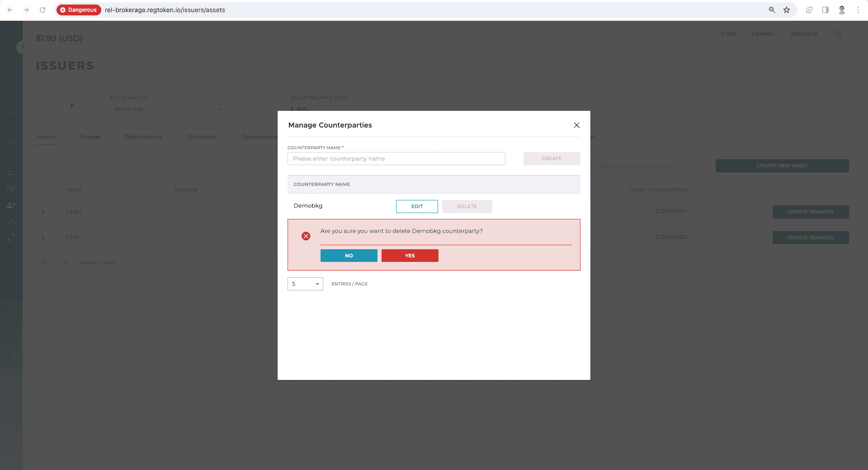Click the $1.90 (USD) balance text
The width and height of the screenshot is (868, 470).
pyautogui.click(x=59, y=38)
